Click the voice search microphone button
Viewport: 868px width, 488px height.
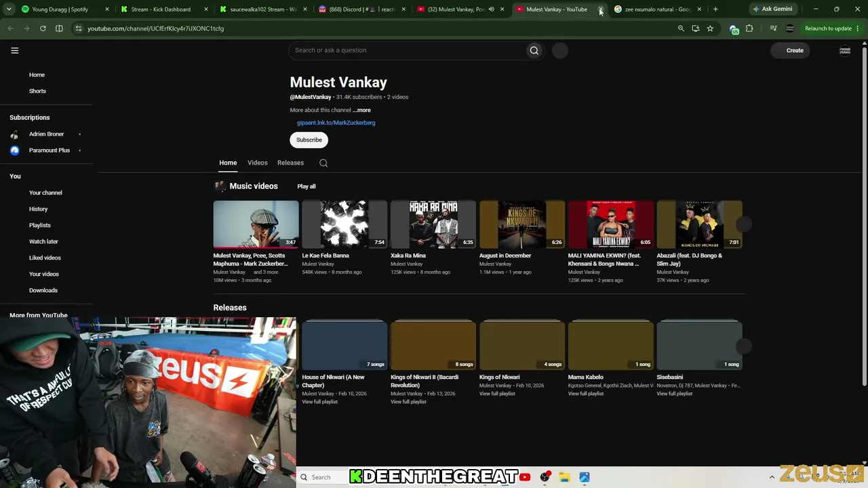[x=559, y=50]
